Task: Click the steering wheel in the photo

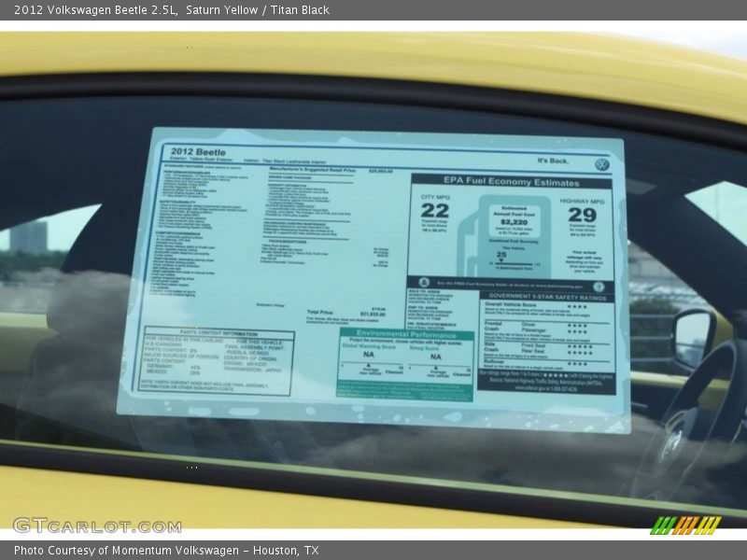Action: pos(700,411)
